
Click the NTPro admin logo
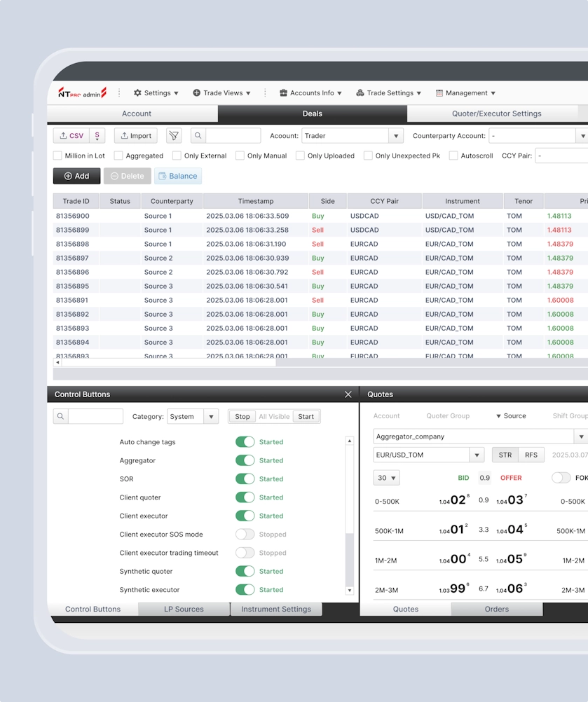click(x=82, y=93)
